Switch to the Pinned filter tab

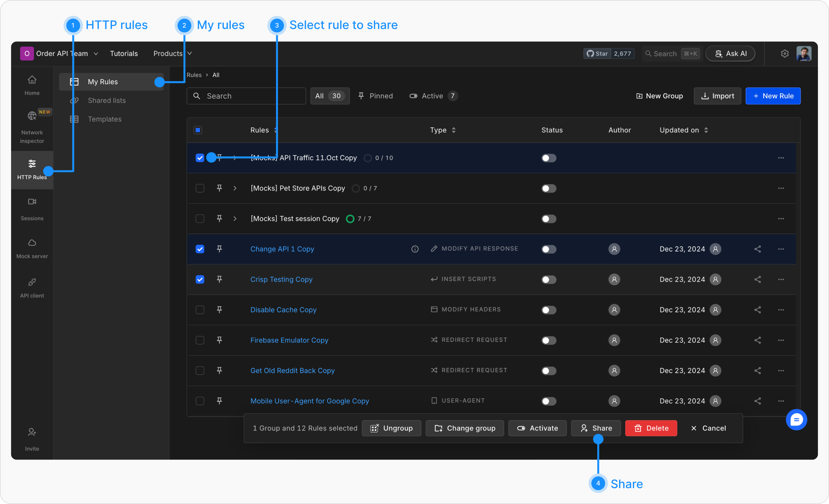point(375,96)
